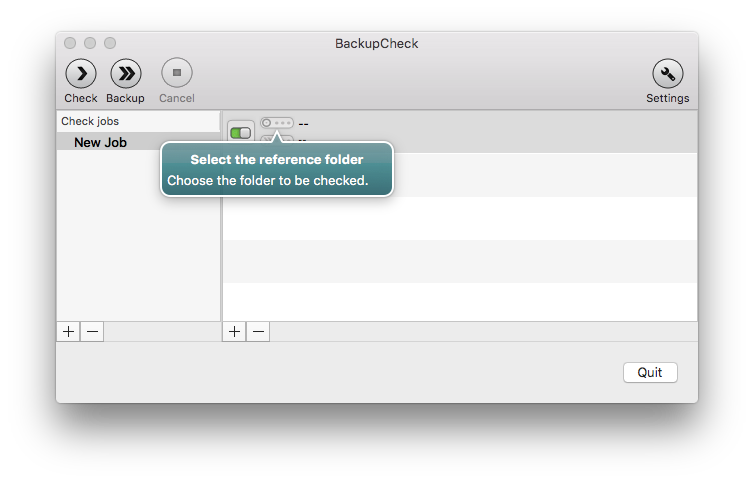
Task: Add a folder entry with right plus
Action: [x=234, y=332]
